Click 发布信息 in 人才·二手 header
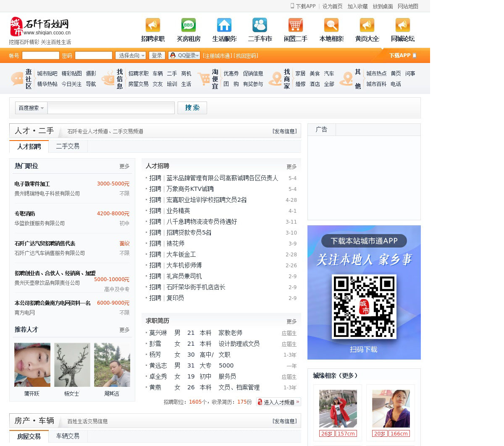This screenshot has height=446, width=504. coord(285,131)
